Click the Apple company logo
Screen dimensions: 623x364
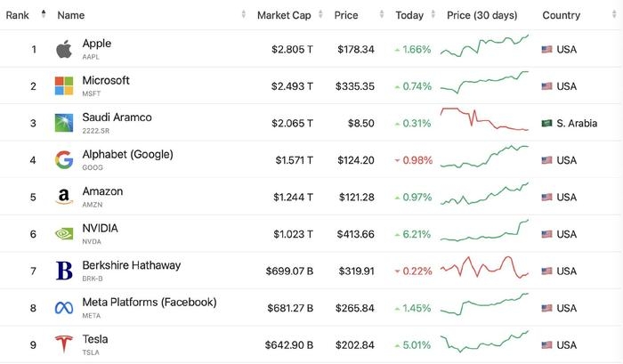63,49
